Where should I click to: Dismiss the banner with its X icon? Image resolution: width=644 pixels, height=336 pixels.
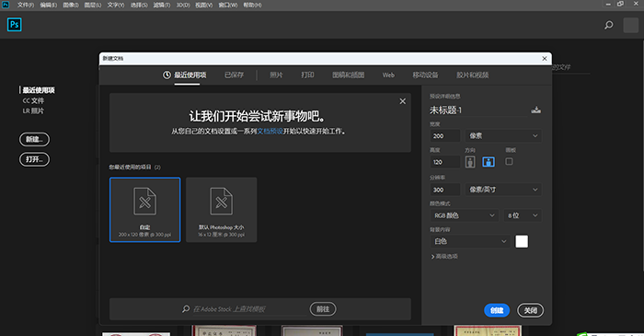pyautogui.click(x=403, y=101)
